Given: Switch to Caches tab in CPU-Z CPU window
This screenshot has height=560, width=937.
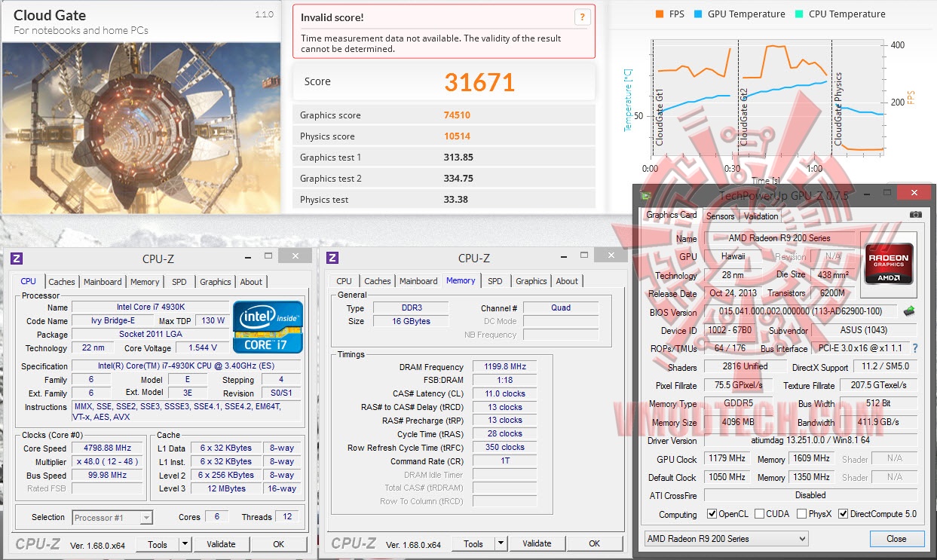Looking at the screenshot, I should (x=62, y=282).
